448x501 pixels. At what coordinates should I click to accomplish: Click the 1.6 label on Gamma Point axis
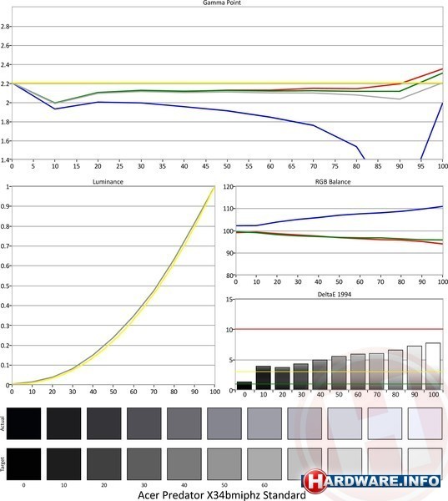5,141
